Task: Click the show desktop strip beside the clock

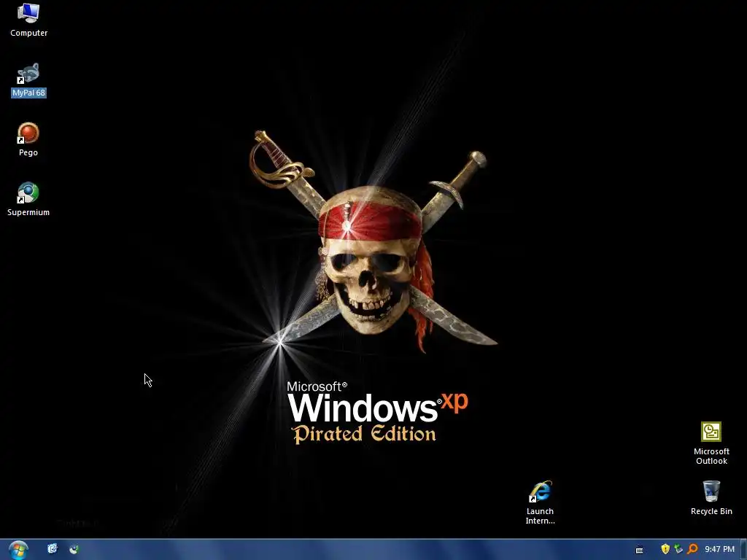Action: pyautogui.click(x=743, y=550)
